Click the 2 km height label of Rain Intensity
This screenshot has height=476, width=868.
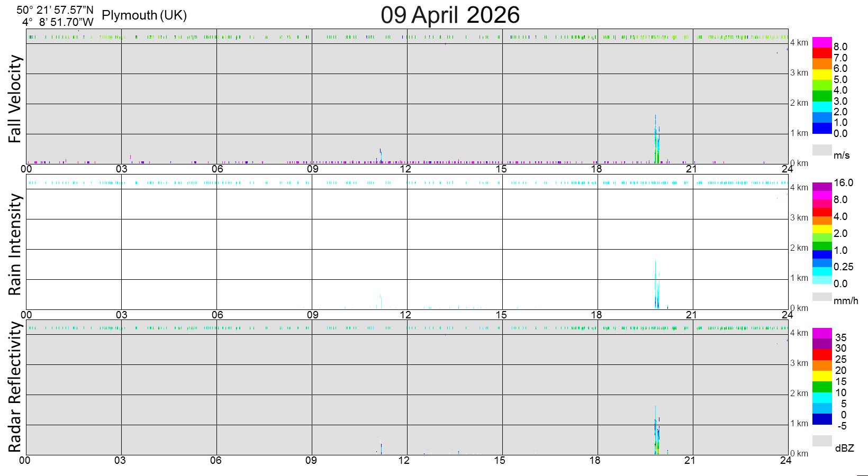point(799,248)
